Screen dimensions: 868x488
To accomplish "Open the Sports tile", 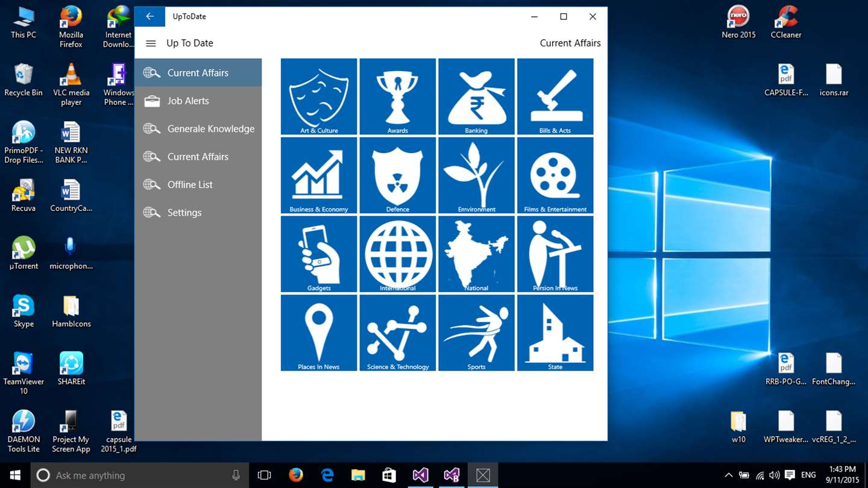I will [x=476, y=333].
